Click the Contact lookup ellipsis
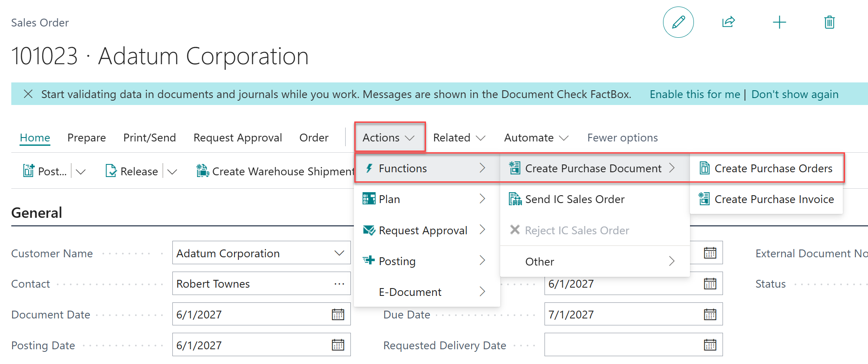The image size is (868, 364). click(339, 284)
